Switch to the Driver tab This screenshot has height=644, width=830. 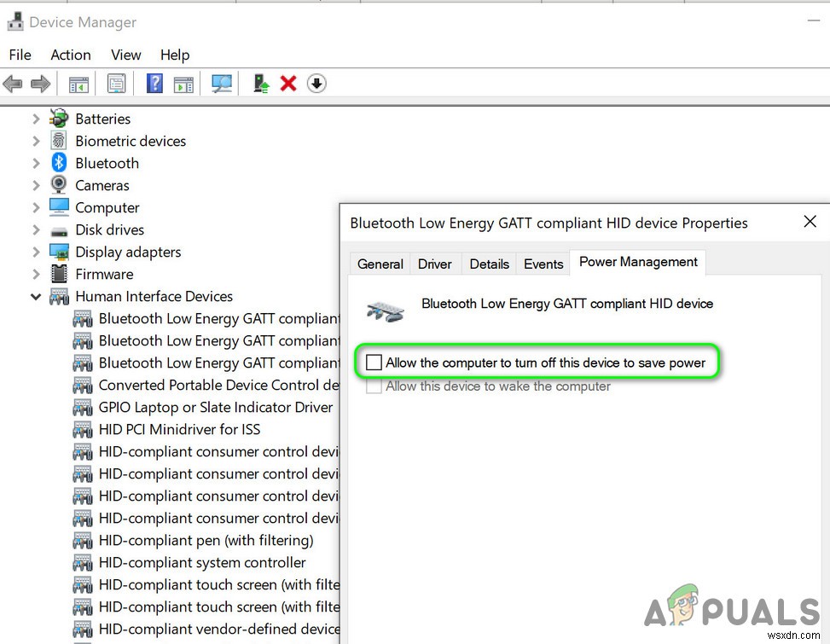tap(435, 264)
